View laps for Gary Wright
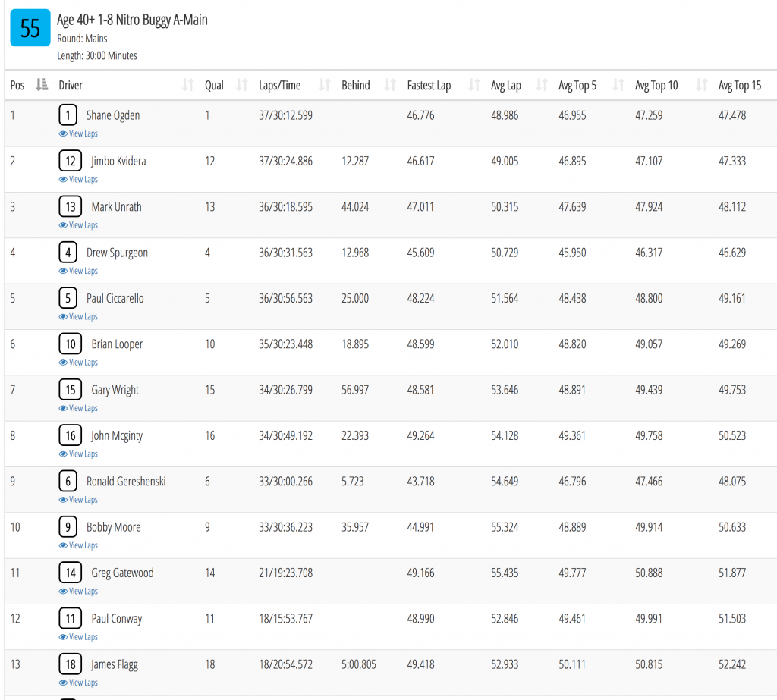 (x=78, y=408)
